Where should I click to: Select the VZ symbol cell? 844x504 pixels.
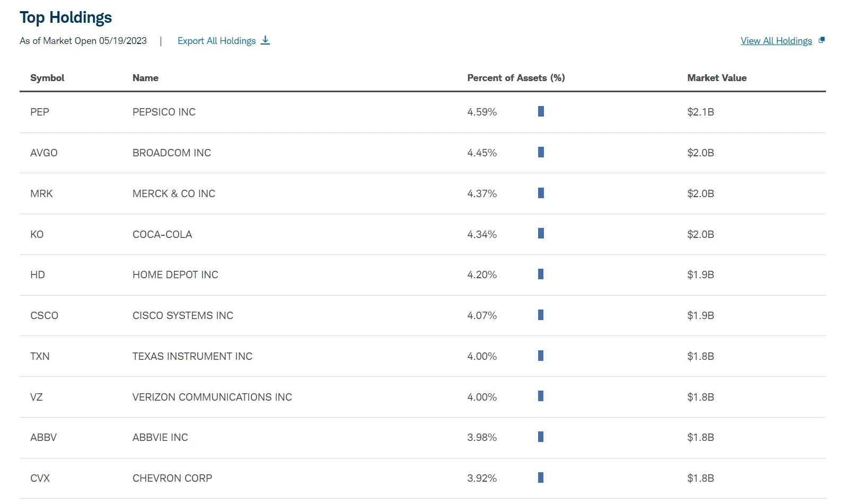coord(37,397)
